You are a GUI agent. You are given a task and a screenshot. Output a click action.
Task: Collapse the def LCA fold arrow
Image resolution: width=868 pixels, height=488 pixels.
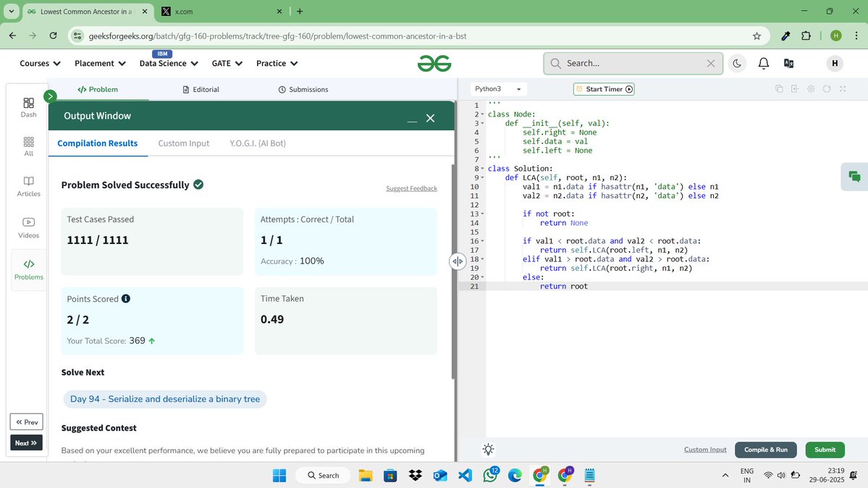pos(482,178)
